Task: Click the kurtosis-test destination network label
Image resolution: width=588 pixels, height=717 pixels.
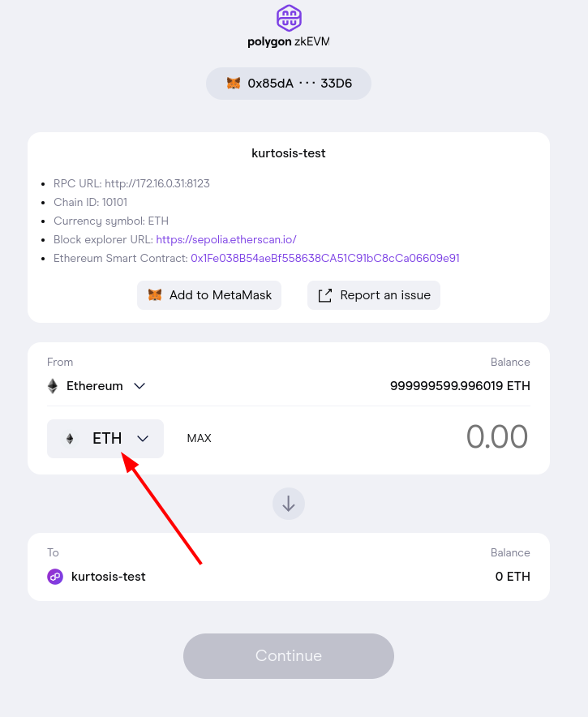Action: [109, 577]
